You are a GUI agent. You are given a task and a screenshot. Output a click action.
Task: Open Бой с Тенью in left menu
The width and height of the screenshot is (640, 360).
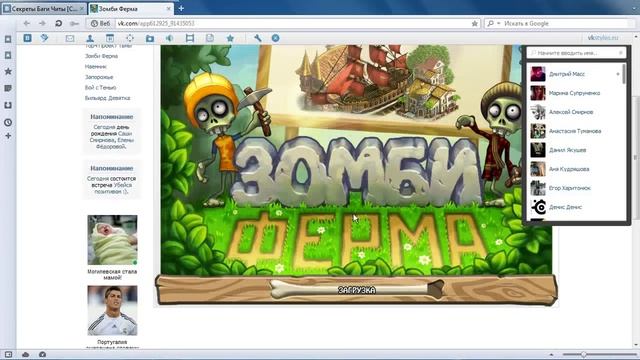click(x=100, y=88)
